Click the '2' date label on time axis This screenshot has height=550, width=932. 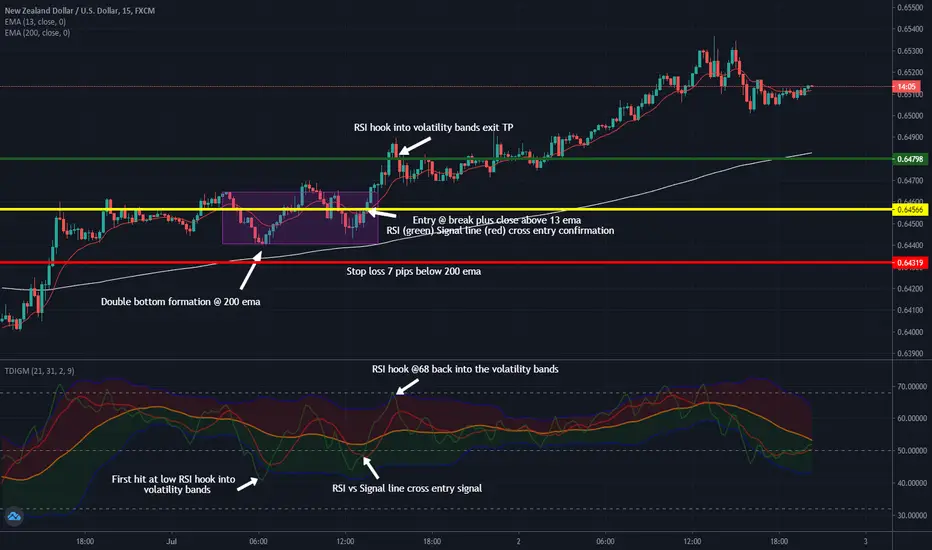[x=518, y=541]
